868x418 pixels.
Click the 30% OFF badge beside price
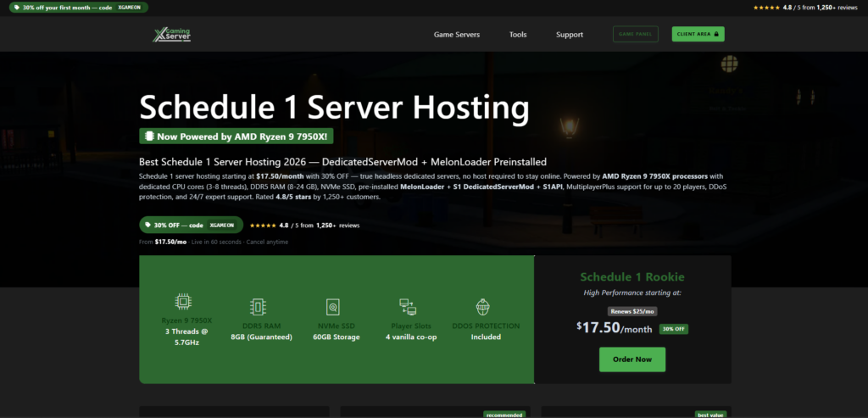point(674,329)
